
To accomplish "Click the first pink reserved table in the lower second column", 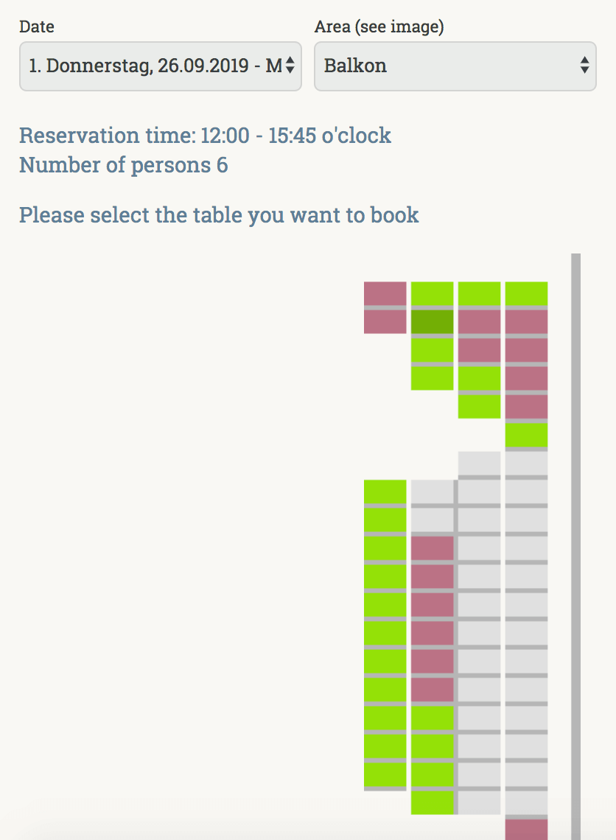I will pos(433,548).
